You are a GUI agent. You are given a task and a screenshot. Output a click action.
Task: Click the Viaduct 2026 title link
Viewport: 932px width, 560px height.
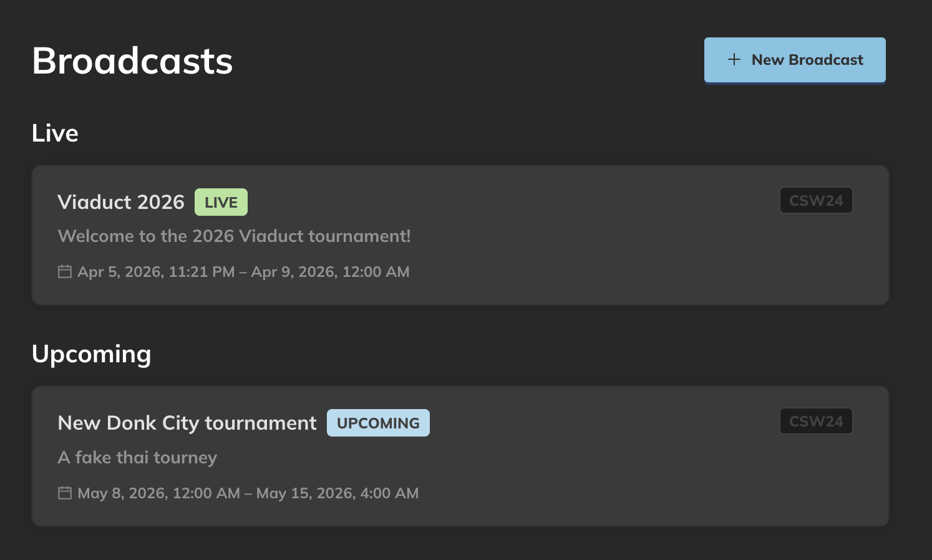121,201
